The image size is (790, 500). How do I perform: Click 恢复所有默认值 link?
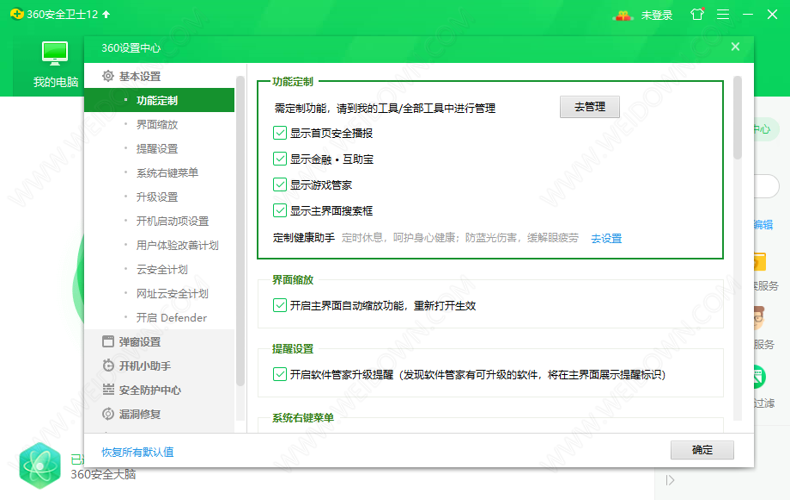[x=138, y=452]
